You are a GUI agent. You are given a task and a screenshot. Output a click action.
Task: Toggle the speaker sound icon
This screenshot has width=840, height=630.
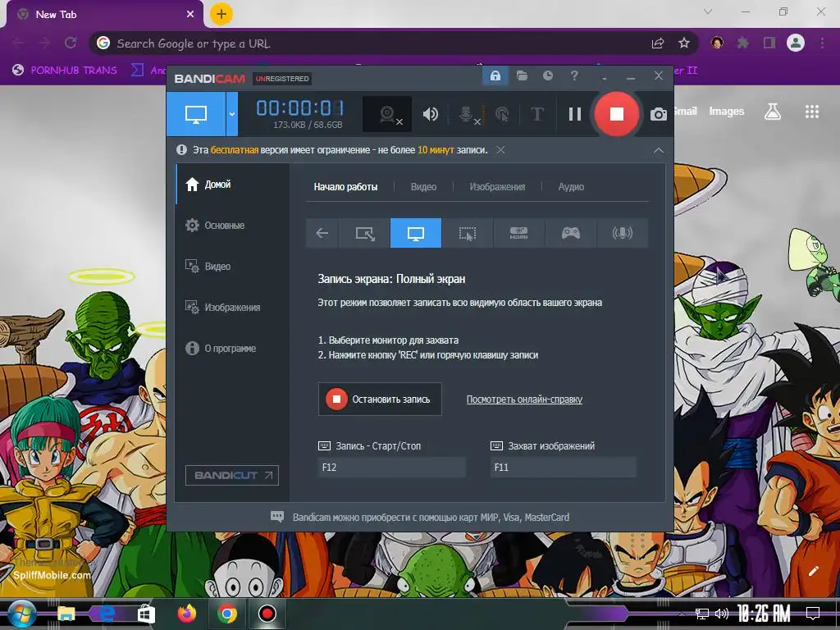[x=430, y=114]
